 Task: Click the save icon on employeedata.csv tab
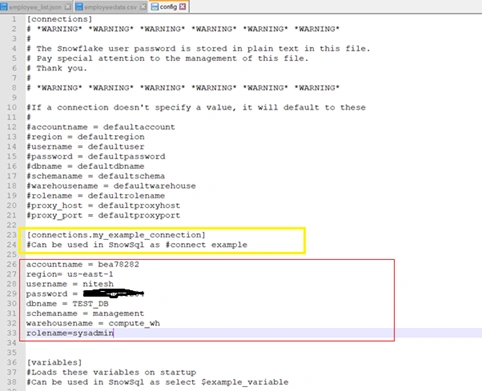click(x=79, y=7)
